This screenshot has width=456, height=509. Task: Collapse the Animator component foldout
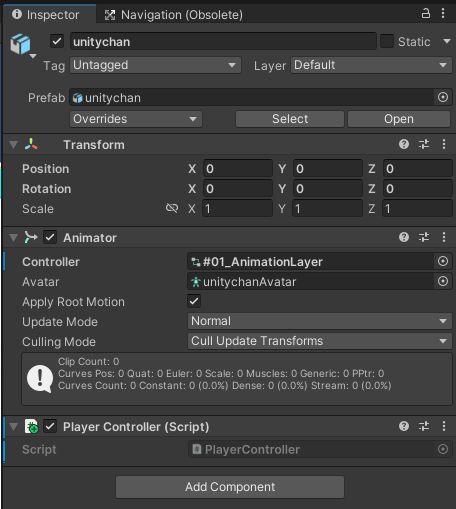pyautogui.click(x=14, y=238)
